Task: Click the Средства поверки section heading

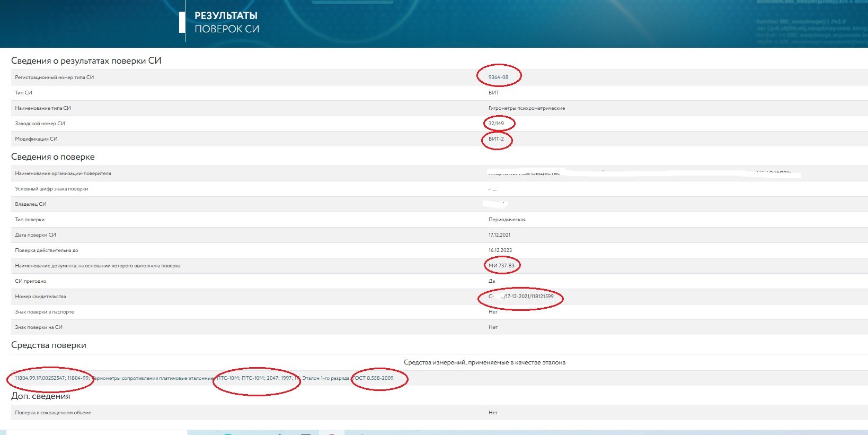Action: coord(49,345)
